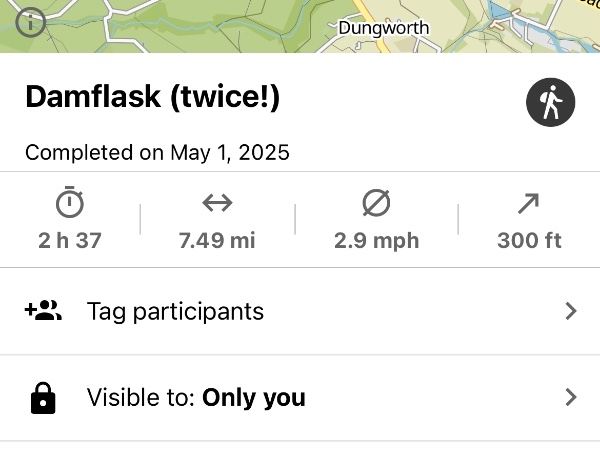
Task: Tap the Dungworth label on the map
Action: tap(383, 28)
